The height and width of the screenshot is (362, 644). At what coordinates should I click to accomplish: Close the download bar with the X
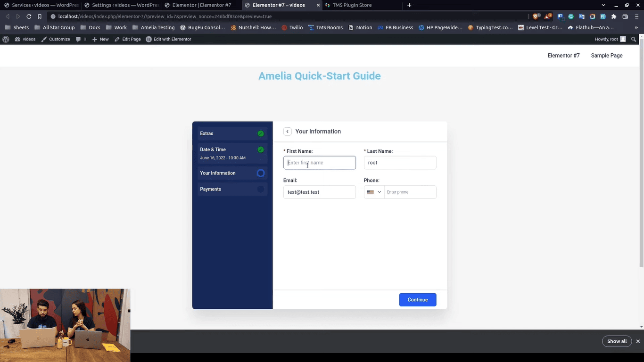[x=638, y=341]
